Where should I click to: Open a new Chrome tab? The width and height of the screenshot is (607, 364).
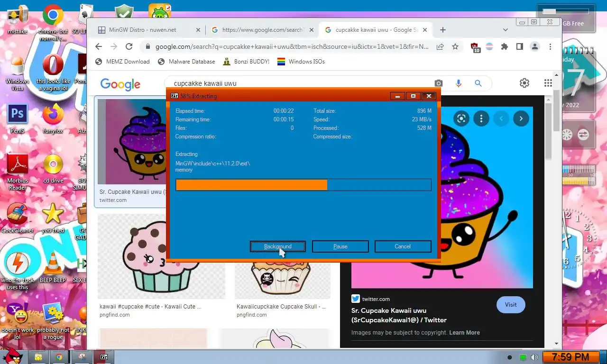(443, 30)
